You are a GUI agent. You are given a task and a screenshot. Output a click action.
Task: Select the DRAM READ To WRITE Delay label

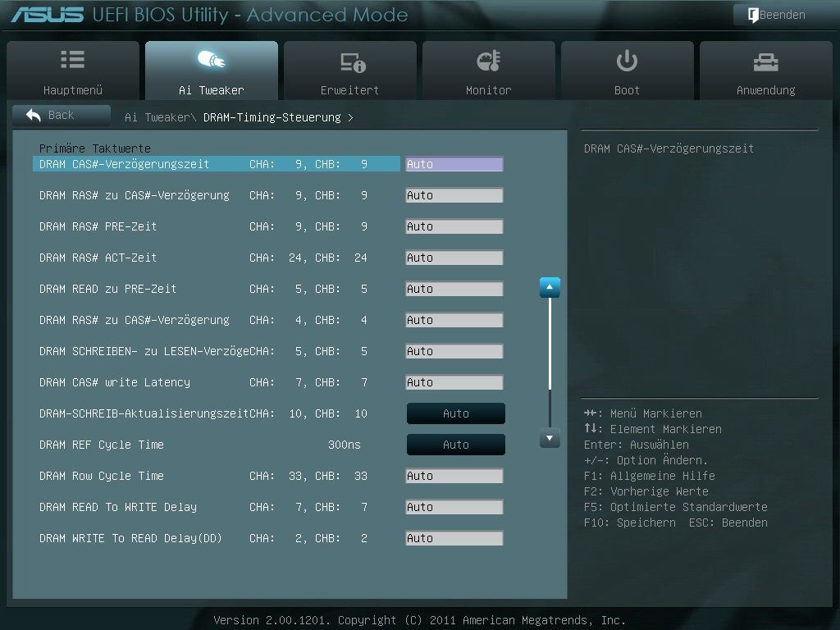point(118,507)
